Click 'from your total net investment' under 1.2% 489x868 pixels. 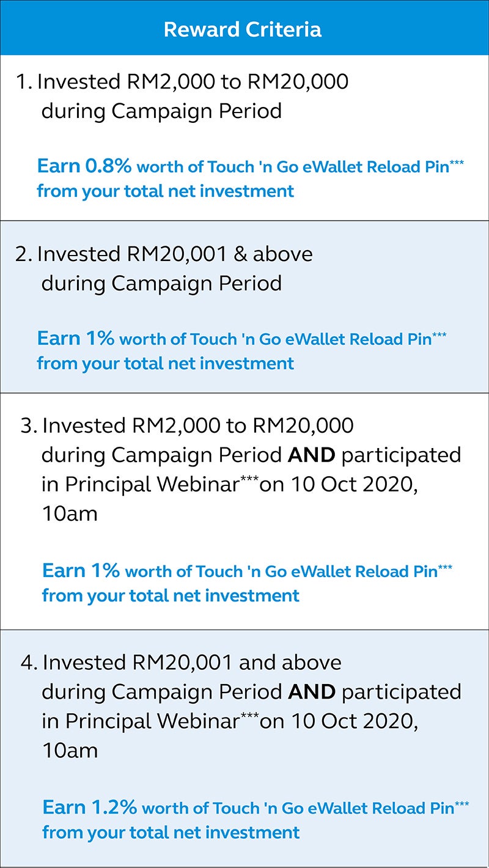coord(171,832)
